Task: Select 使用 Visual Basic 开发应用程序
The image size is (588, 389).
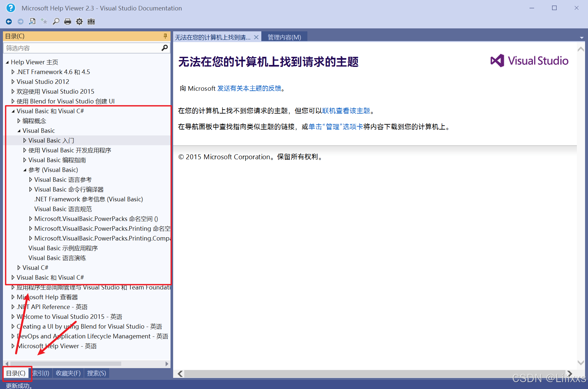Action: pyautogui.click(x=70, y=150)
